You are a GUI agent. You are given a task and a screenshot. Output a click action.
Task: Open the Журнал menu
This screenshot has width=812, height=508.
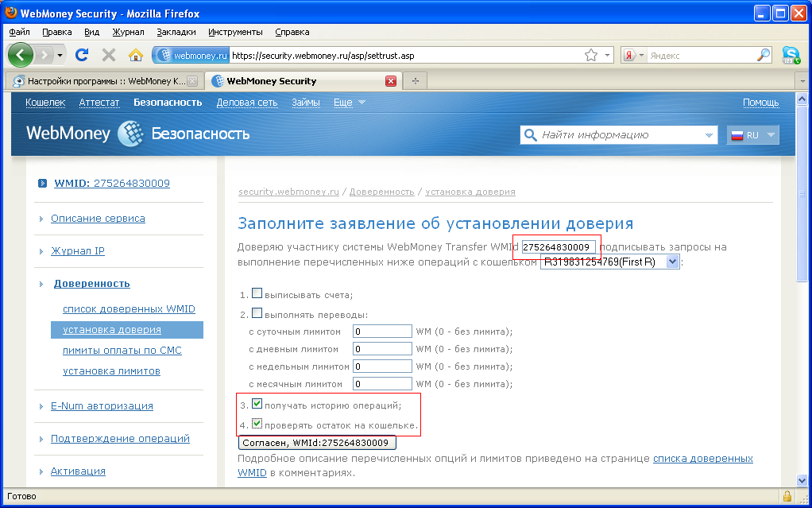[x=128, y=32]
